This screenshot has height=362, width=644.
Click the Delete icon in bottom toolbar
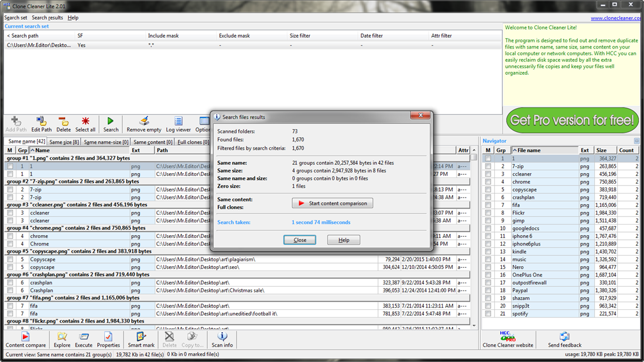pyautogui.click(x=169, y=337)
